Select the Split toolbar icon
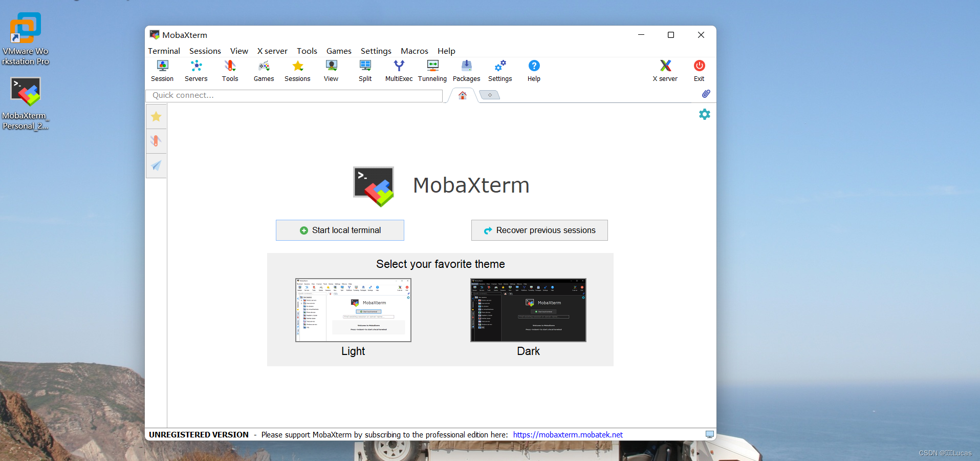 point(365,71)
